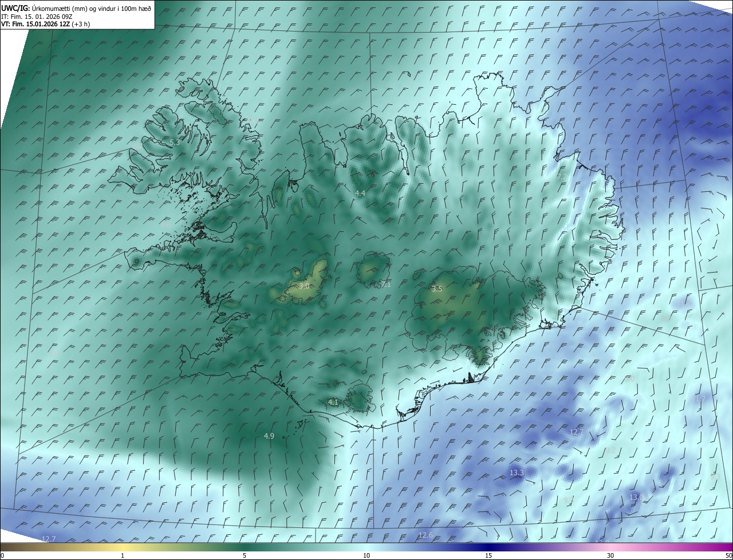Click the 30 label on the colour scale
The image size is (733, 560).
[x=610, y=555]
